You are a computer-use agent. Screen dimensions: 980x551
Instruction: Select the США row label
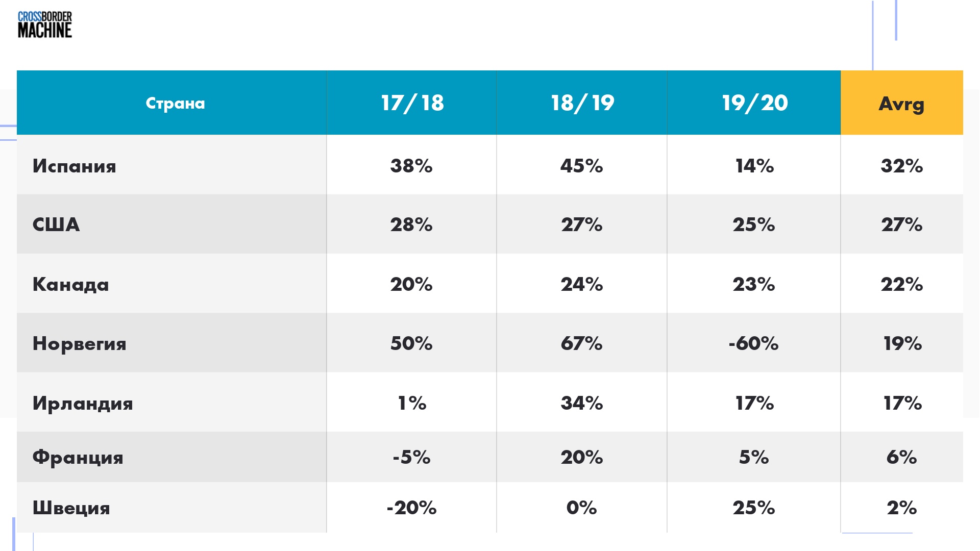56,224
